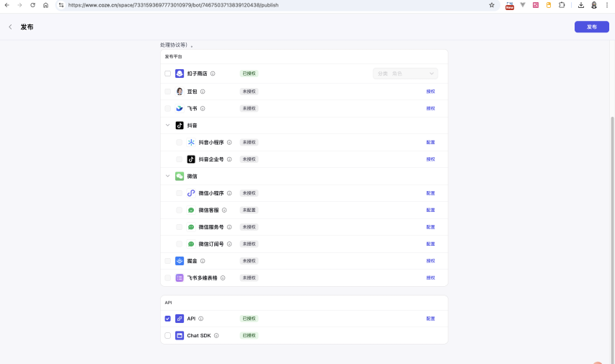Collapse the 抖音 platform group
615x364 pixels.
[168, 125]
